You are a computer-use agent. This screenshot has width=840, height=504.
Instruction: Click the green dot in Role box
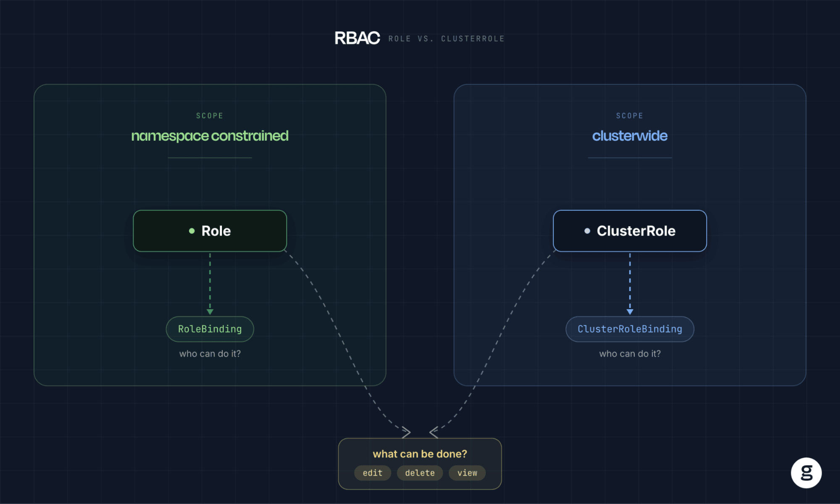click(192, 231)
